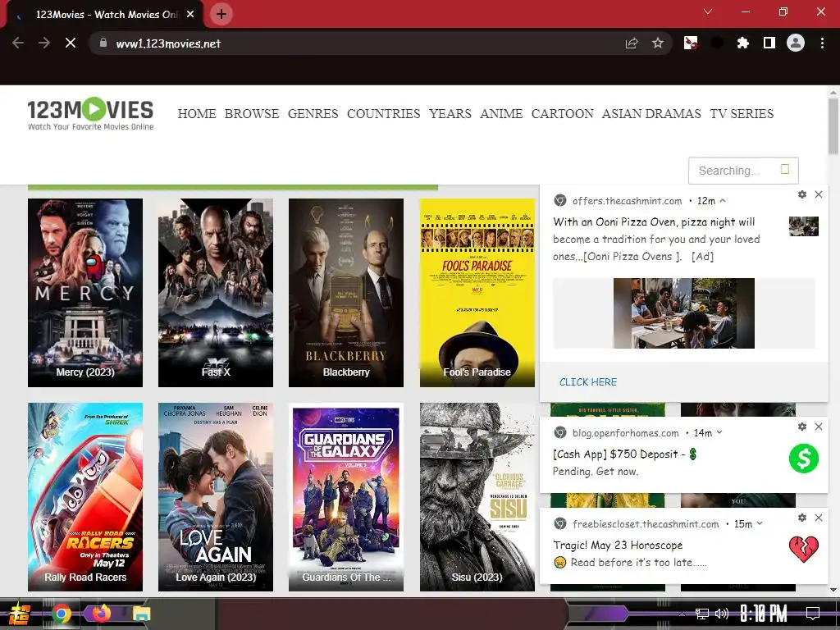The height and width of the screenshot is (630, 840).
Task: Open the YEARS navigation menu
Action: (450, 113)
